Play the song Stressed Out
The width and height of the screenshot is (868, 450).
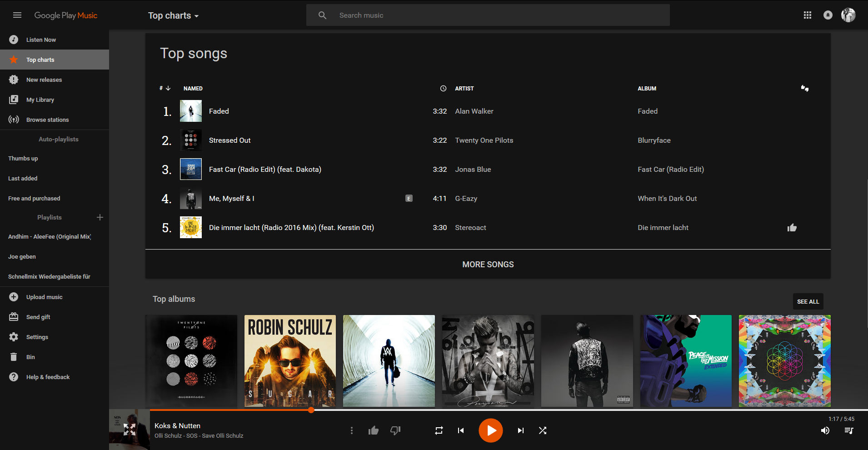(x=230, y=140)
